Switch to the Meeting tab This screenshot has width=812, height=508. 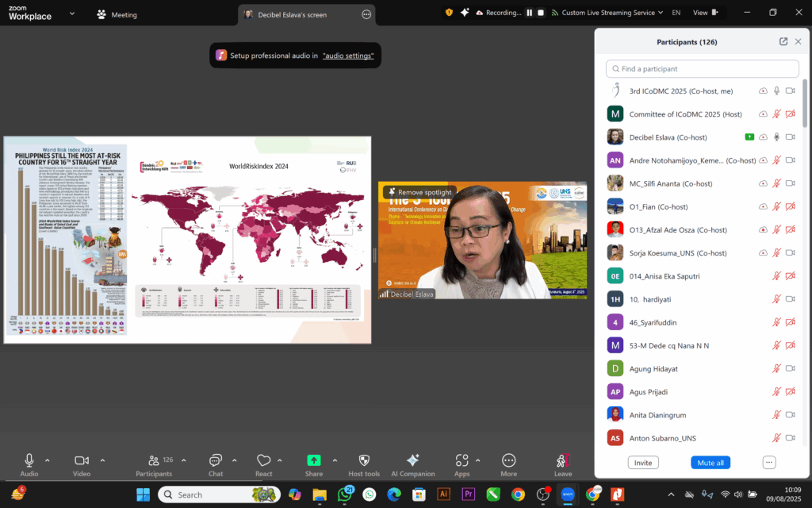117,14
